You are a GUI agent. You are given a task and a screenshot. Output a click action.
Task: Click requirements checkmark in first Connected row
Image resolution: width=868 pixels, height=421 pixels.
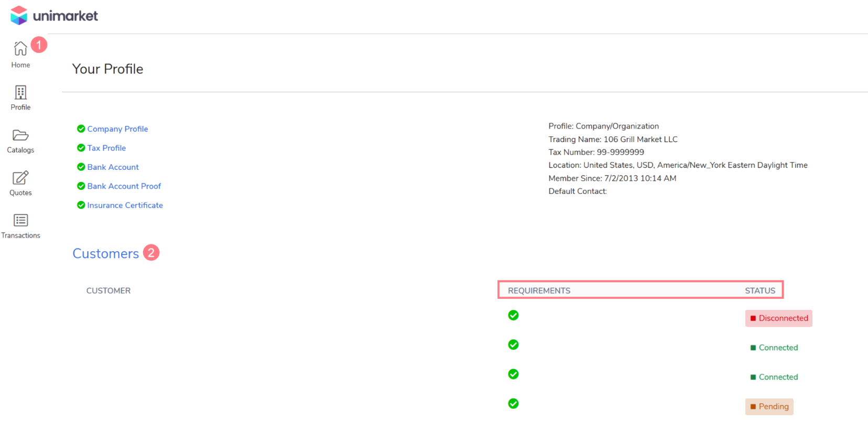pyautogui.click(x=513, y=344)
